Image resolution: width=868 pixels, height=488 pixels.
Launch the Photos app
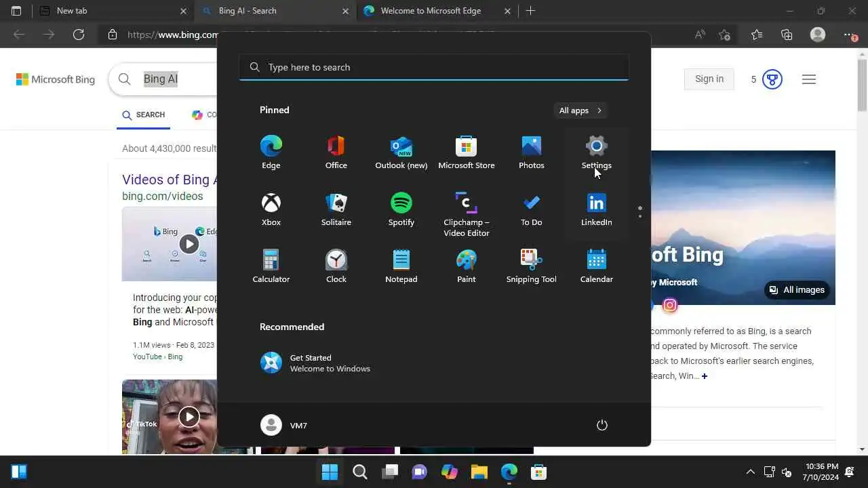(x=531, y=152)
